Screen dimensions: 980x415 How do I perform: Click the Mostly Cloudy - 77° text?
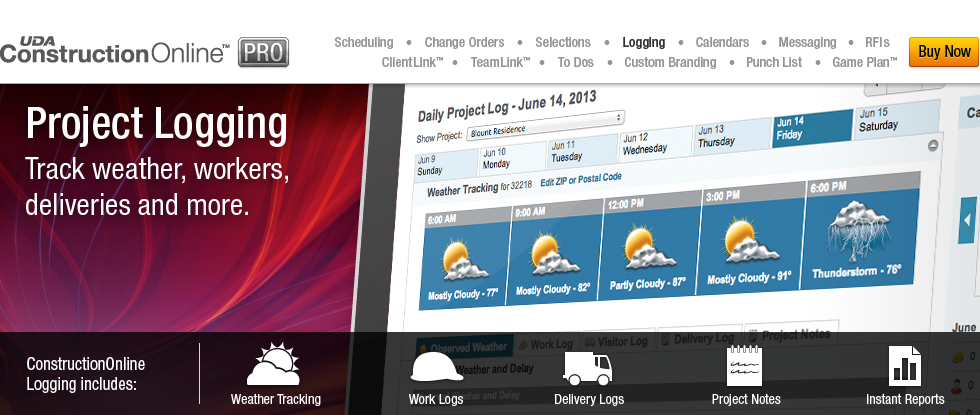click(x=462, y=294)
